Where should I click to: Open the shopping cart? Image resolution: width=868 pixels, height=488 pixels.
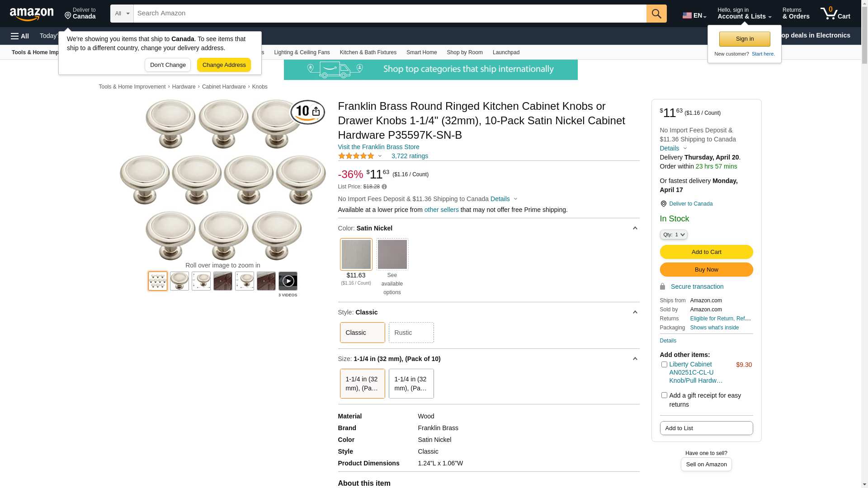coord(835,14)
